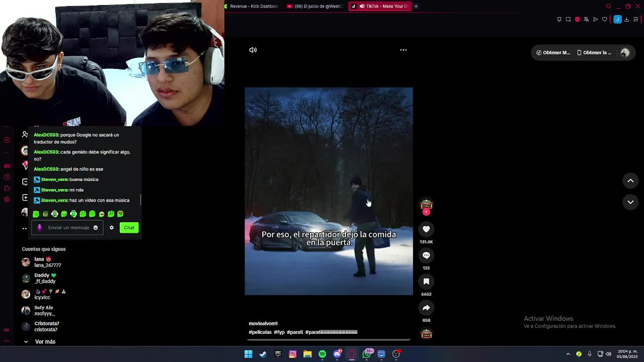Image resolution: width=644 pixels, height=362 pixels.
Task: Save the video with the bookmark icon
Action: (426, 282)
